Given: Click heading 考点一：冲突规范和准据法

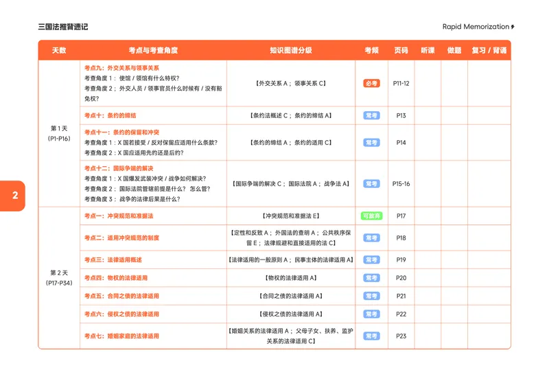Looking at the screenshot, I should (x=119, y=216).
